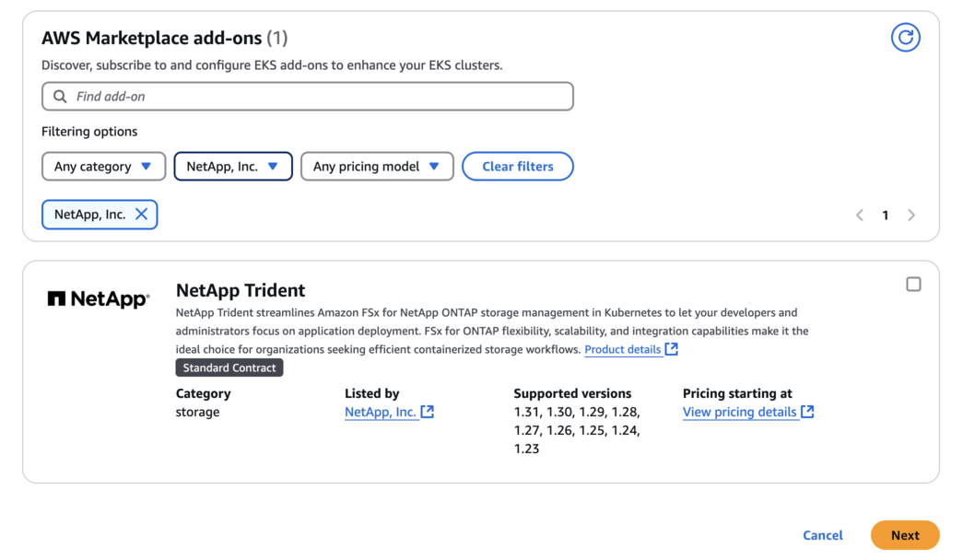This screenshot has width=963, height=560.
Task: Remove the NetApp, Inc. filter chip
Action: (141, 215)
